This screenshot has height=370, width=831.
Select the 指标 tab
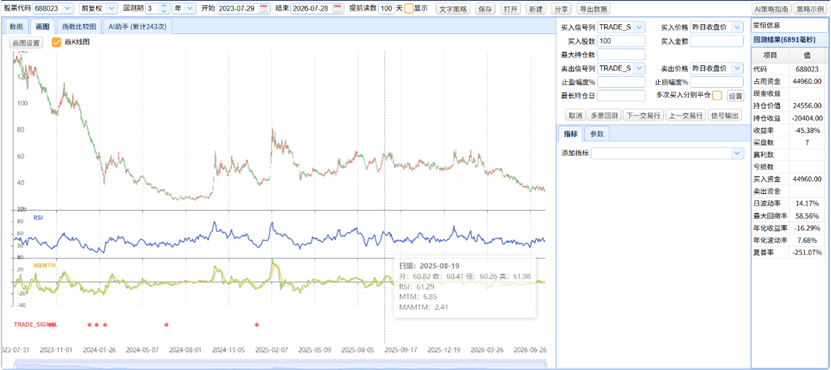tap(570, 134)
